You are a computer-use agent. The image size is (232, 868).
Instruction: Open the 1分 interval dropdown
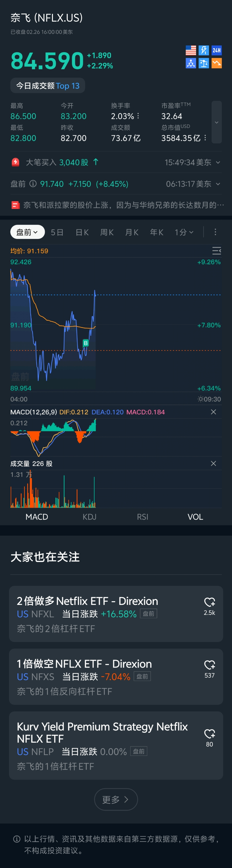(184, 232)
